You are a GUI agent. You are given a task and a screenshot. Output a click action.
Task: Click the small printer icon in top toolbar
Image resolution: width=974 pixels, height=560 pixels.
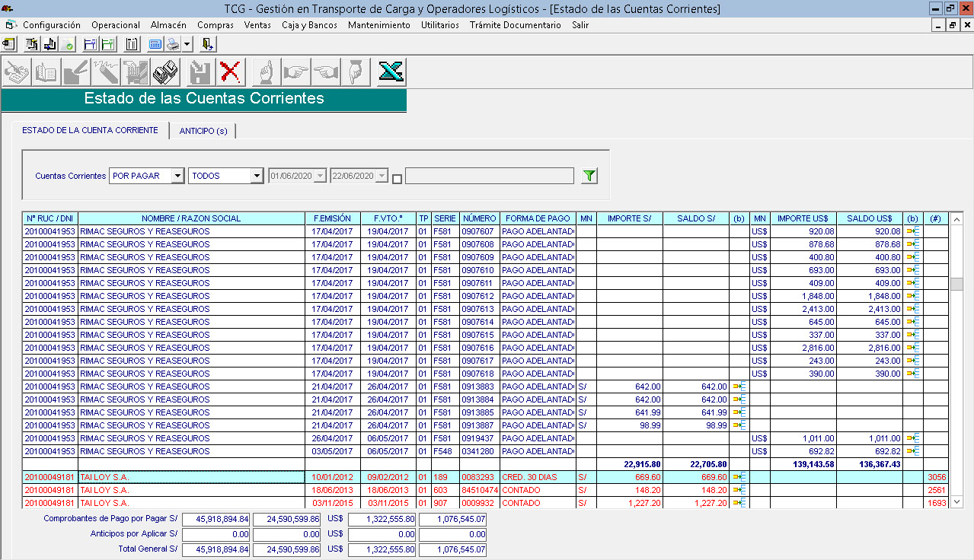click(x=172, y=43)
